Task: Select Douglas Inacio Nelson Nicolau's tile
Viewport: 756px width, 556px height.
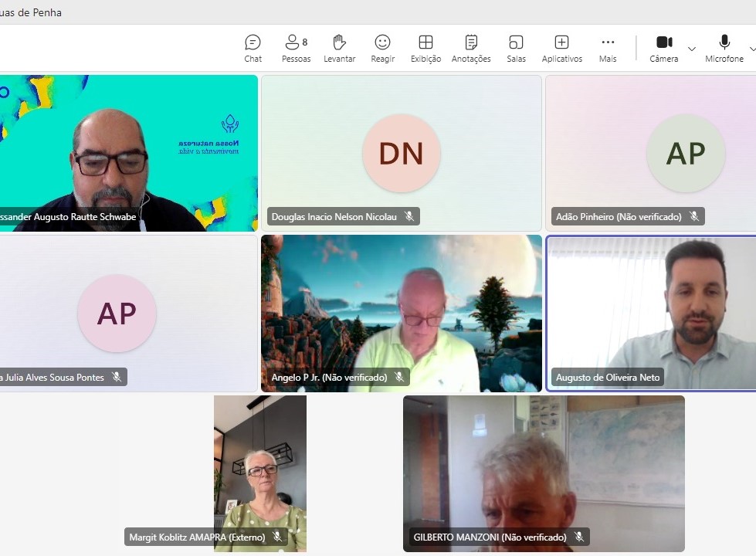Action: pos(401,153)
